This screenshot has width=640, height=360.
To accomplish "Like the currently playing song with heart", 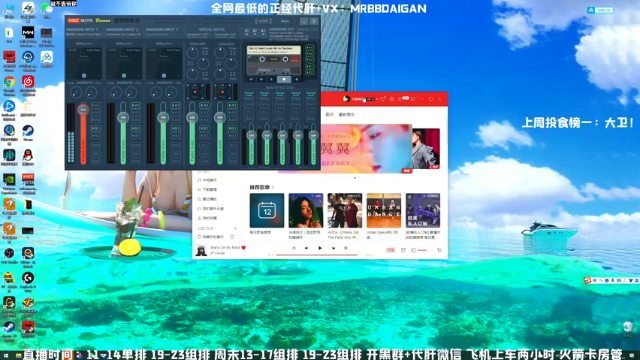I will point(244,247).
